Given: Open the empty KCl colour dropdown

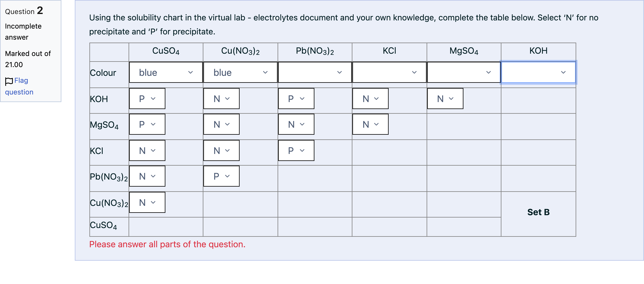Looking at the screenshot, I should [389, 72].
